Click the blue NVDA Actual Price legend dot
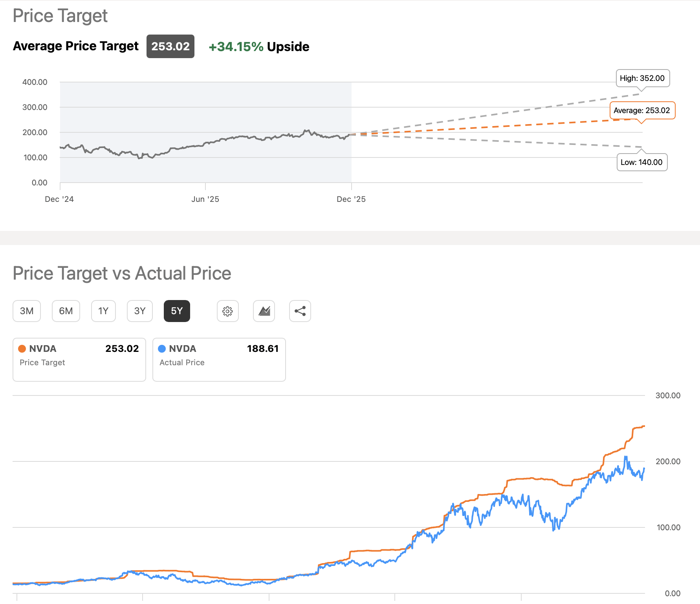The width and height of the screenshot is (700, 604). [x=163, y=348]
